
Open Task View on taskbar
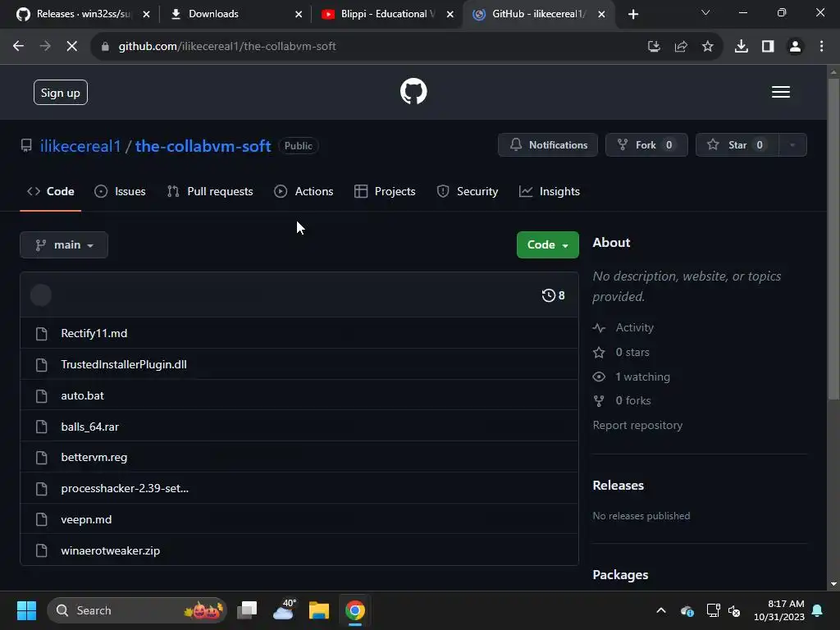[247, 610]
